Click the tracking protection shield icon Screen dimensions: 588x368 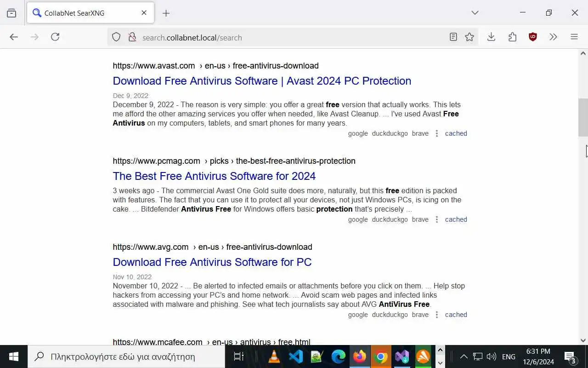click(x=116, y=37)
